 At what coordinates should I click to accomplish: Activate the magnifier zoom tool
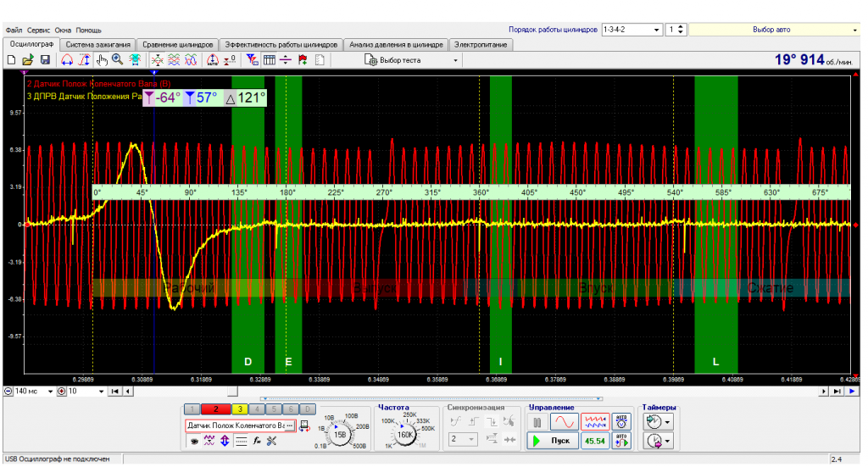click(117, 60)
